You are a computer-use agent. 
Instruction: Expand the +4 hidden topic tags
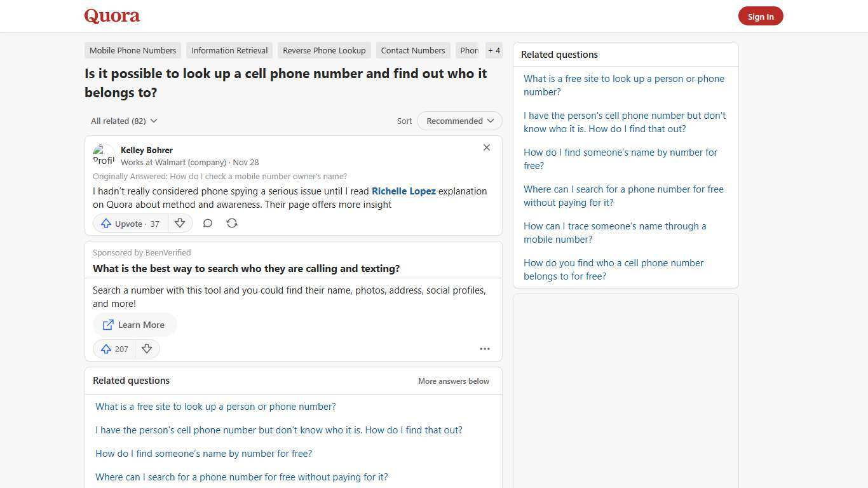[x=494, y=50]
